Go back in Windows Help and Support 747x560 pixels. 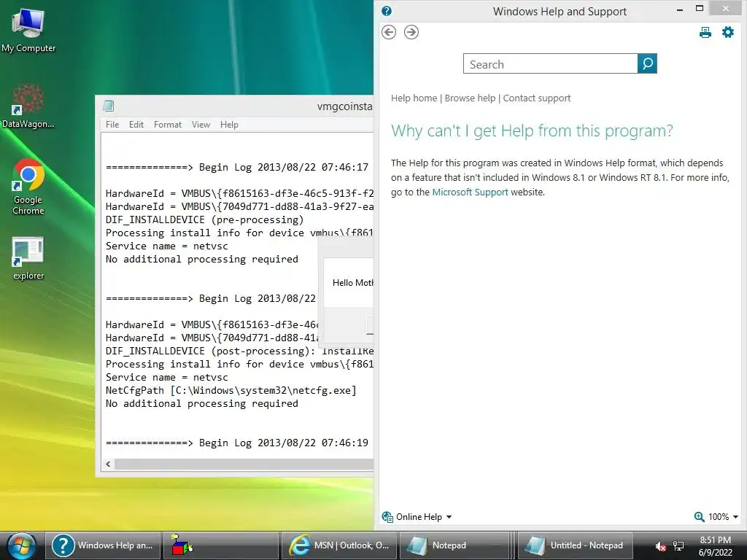[x=389, y=32]
